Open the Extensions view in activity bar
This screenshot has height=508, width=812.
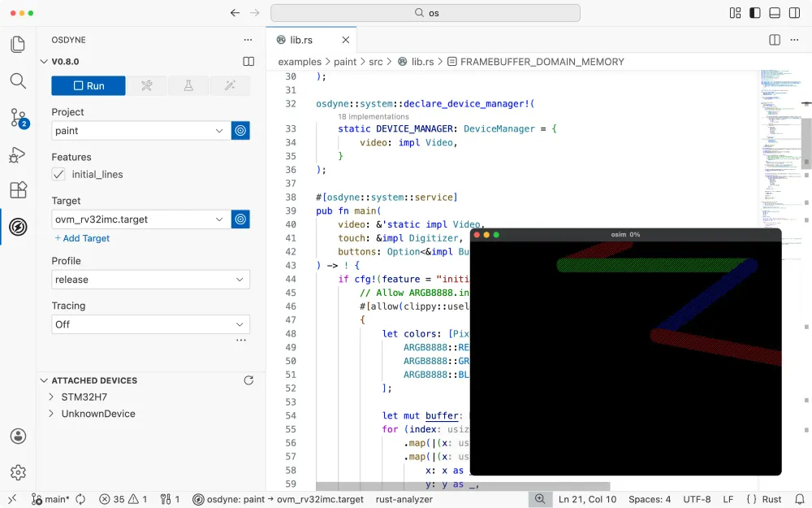[x=18, y=189]
